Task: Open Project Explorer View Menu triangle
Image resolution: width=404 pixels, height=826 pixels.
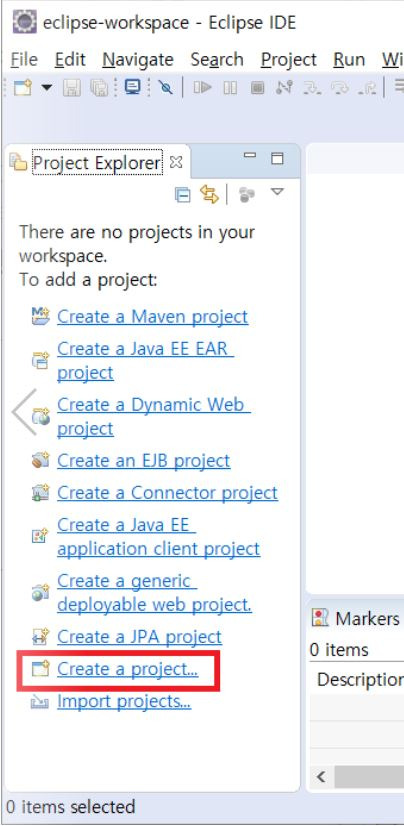Action: click(277, 192)
